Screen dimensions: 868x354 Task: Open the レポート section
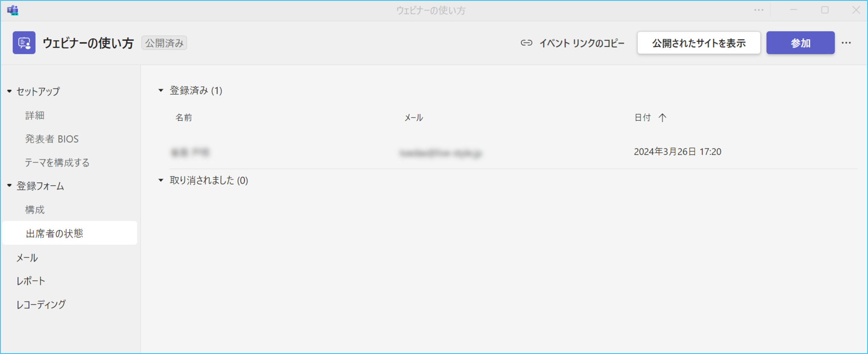point(31,281)
